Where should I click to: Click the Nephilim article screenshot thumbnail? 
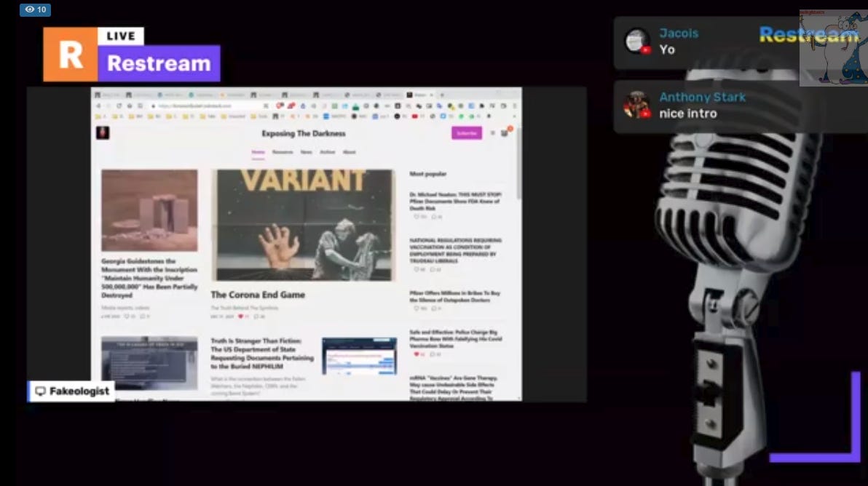(x=359, y=356)
